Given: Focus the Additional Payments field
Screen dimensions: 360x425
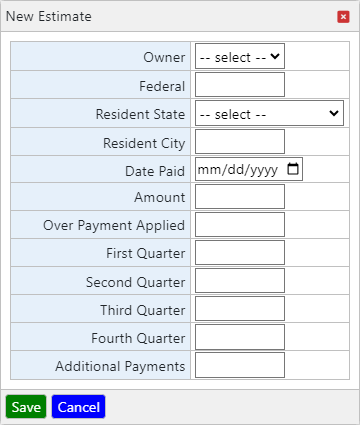Looking at the screenshot, I should pyautogui.click(x=240, y=365).
